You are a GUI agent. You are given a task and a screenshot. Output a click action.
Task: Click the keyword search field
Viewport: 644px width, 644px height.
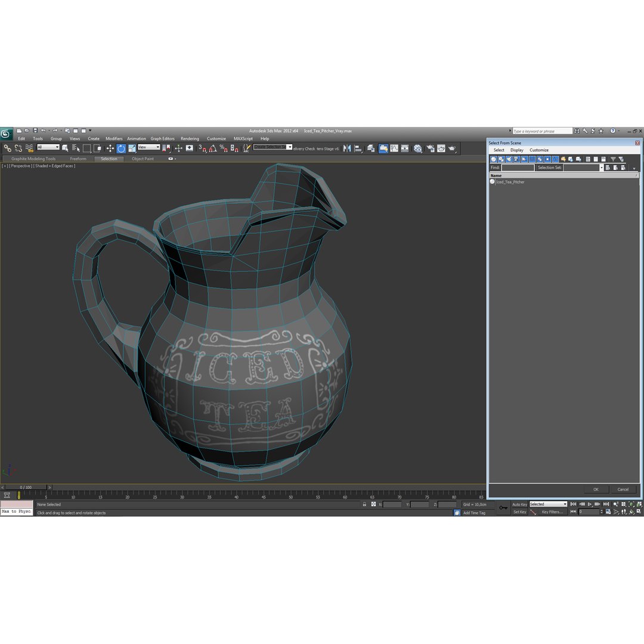542,131
